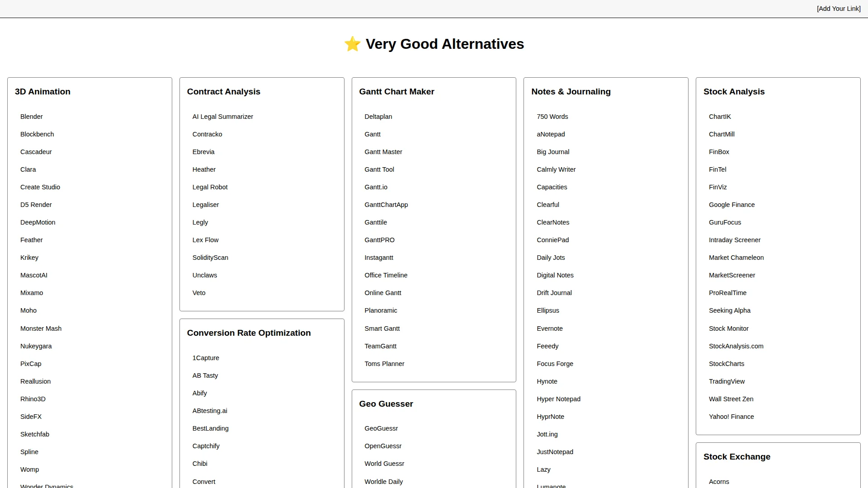The height and width of the screenshot is (488, 868).
Task: Select the 750 Words link
Action: (x=552, y=117)
